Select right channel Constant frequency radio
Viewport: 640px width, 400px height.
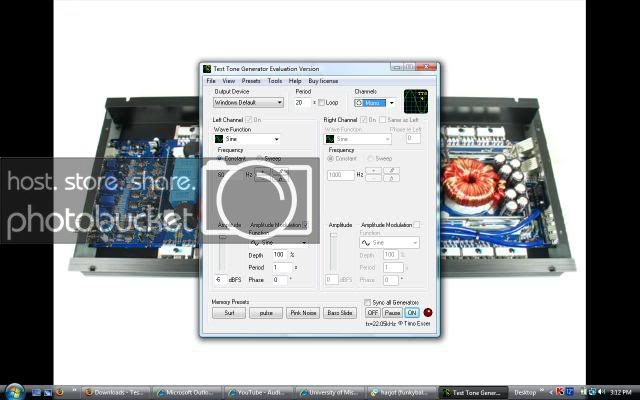(x=331, y=158)
